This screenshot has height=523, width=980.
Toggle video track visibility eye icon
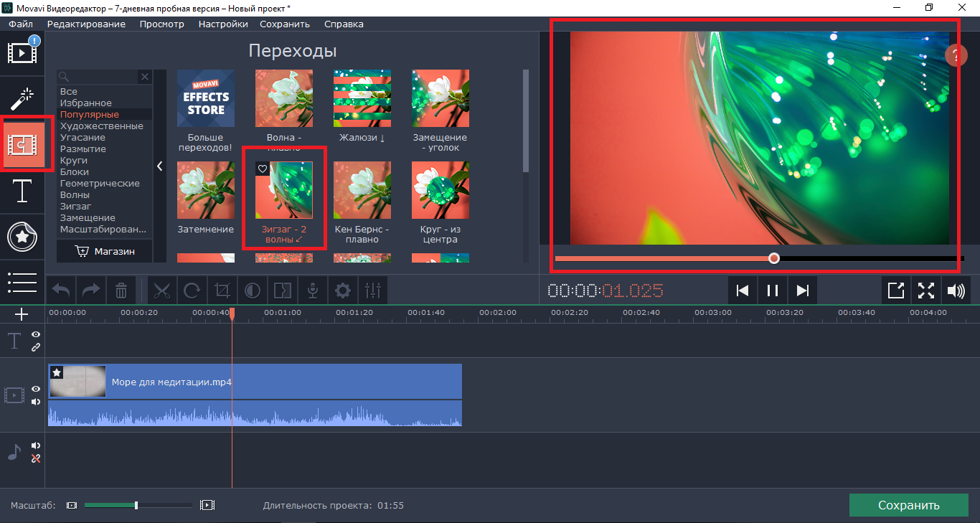[36, 389]
